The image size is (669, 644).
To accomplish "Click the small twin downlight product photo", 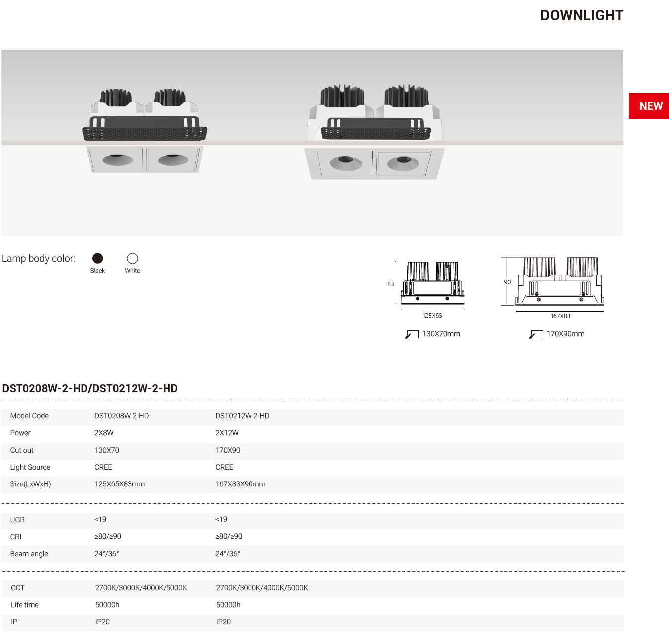I will (x=144, y=132).
